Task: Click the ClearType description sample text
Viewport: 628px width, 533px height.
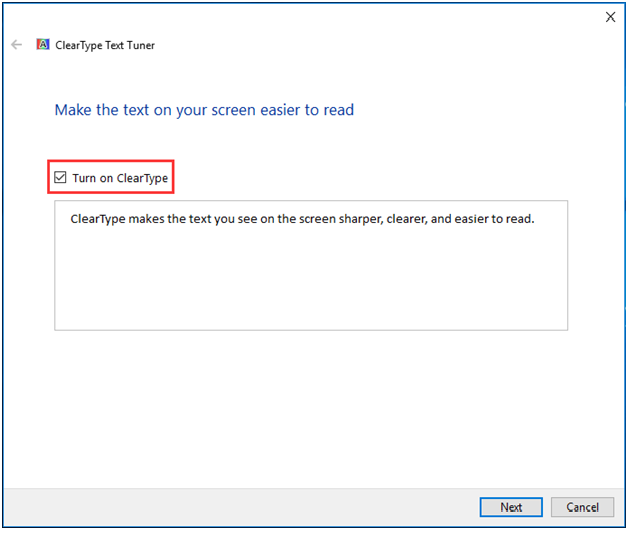Action: pos(302,219)
